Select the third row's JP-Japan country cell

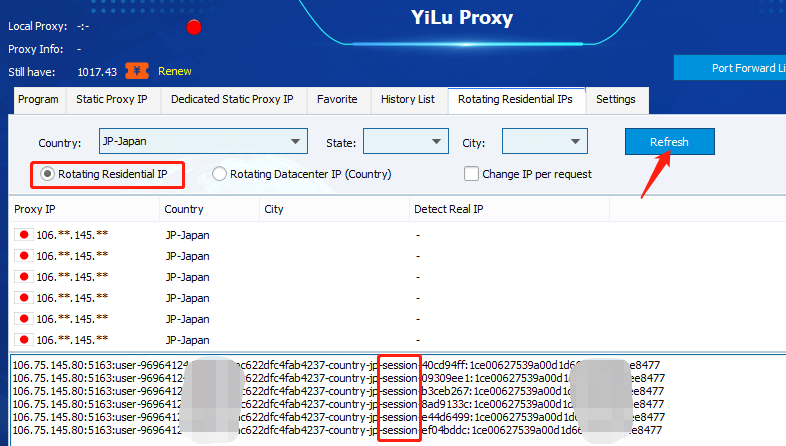pyautogui.click(x=187, y=277)
